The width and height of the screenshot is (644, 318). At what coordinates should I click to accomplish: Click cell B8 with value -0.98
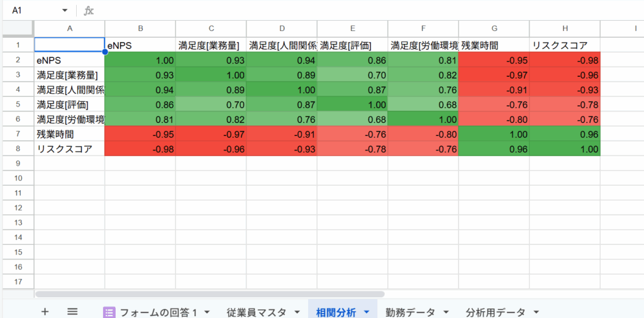click(140, 149)
